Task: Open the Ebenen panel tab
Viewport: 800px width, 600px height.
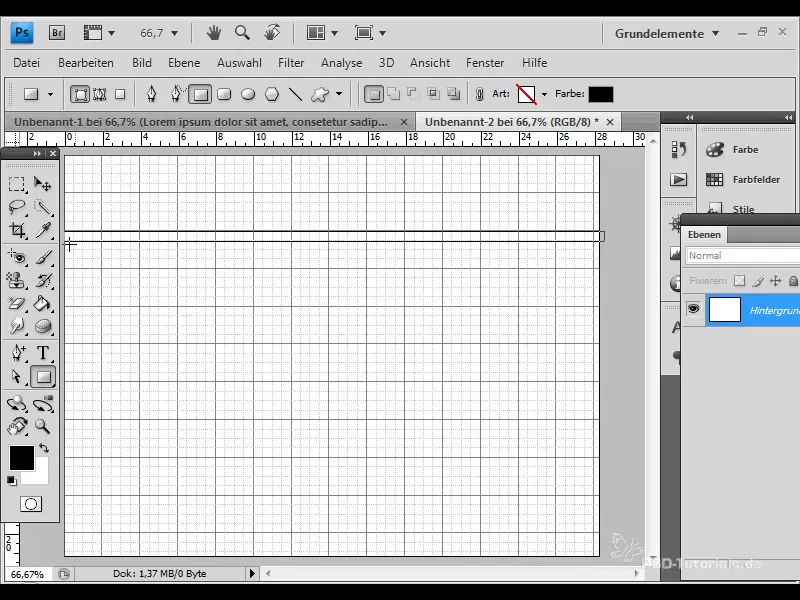Action: 704,235
